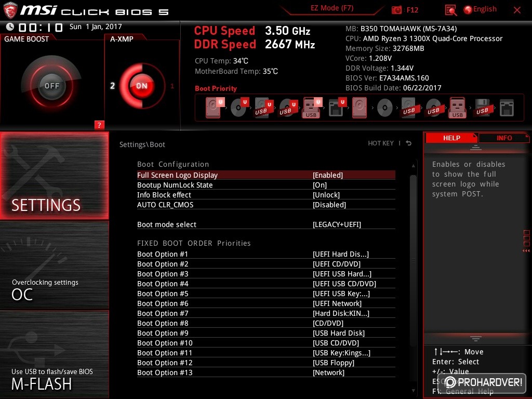Open Boot Option #12 USB Floppy value
This screenshot has width=532, height=399.
coord(334,362)
